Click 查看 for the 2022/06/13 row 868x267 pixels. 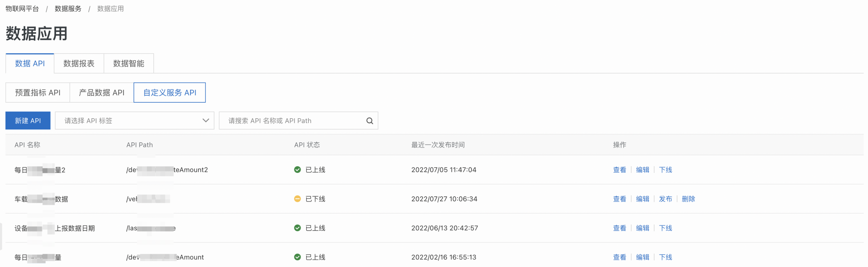pos(619,228)
